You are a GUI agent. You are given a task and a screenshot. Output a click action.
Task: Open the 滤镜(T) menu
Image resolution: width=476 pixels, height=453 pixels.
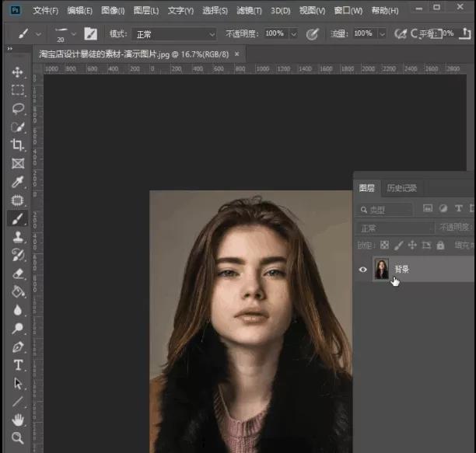coord(250,11)
